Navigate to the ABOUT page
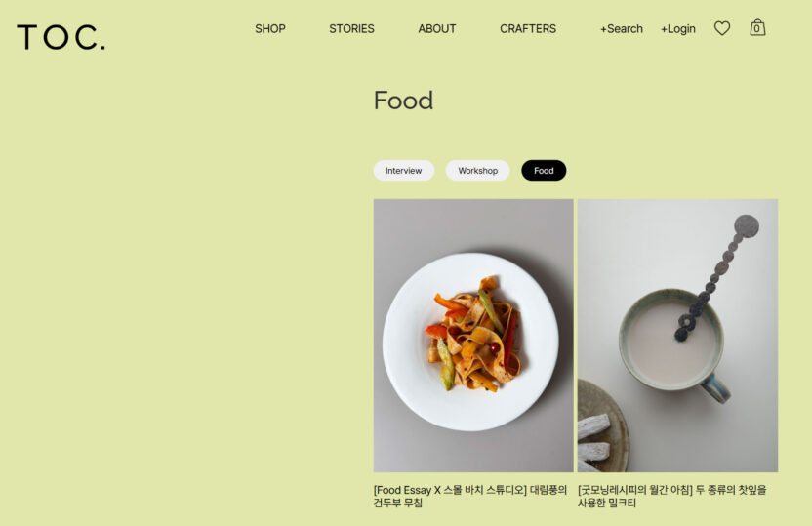812x526 pixels. [x=437, y=29]
